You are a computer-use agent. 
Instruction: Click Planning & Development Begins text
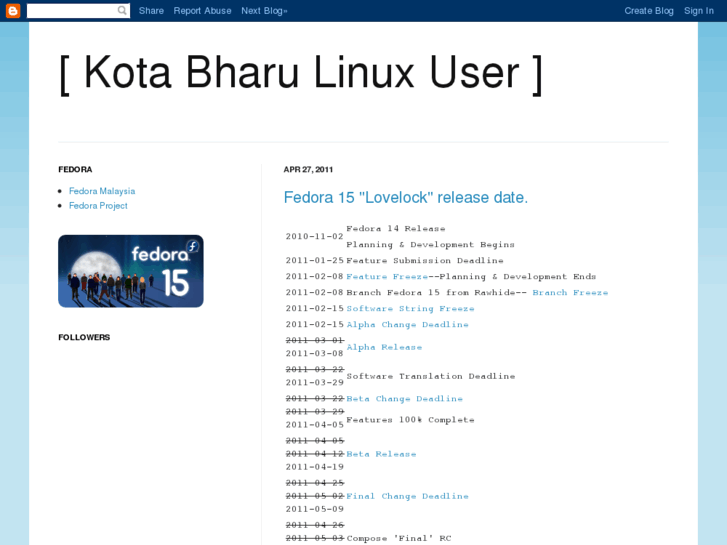430,245
